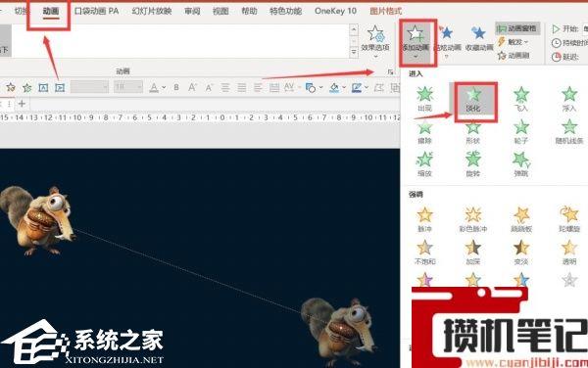Viewport: 588px width, 368px height.
Task: Select the upper-left squirrel image on slide
Action: (x=37, y=221)
